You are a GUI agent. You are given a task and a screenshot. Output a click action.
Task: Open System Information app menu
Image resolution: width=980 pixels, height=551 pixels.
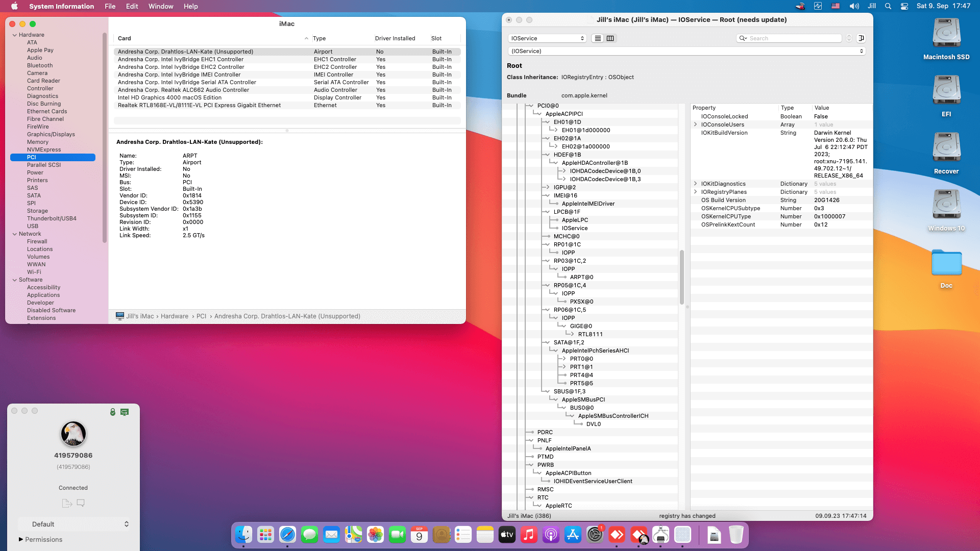click(x=61, y=6)
